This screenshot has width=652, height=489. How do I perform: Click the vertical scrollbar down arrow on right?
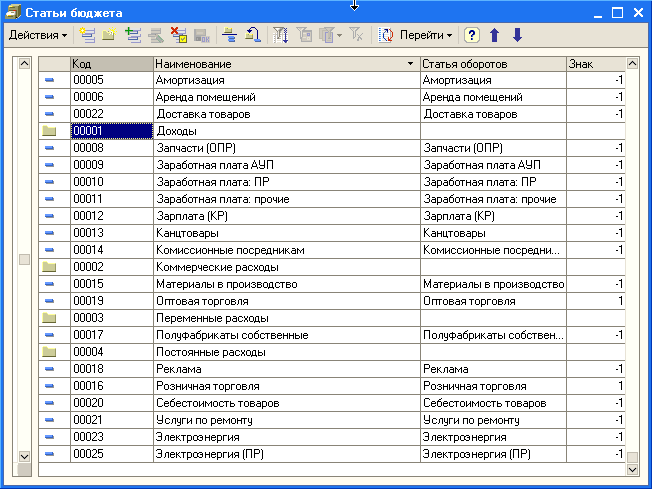[631, 467]
